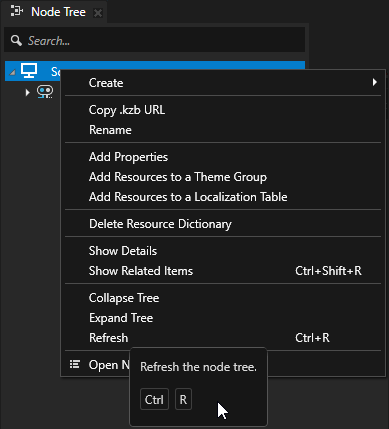
Task: Click the search magnifier icon
Action: coord(16,41)
